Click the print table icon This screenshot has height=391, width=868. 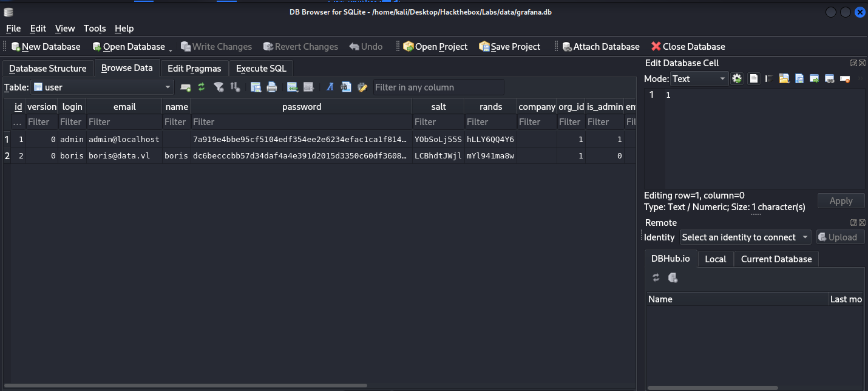coord(272,87)
